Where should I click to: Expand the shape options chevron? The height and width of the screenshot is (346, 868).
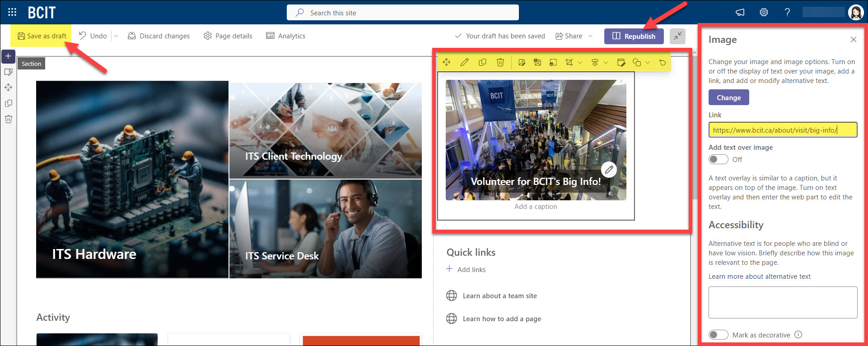(648, 63)
